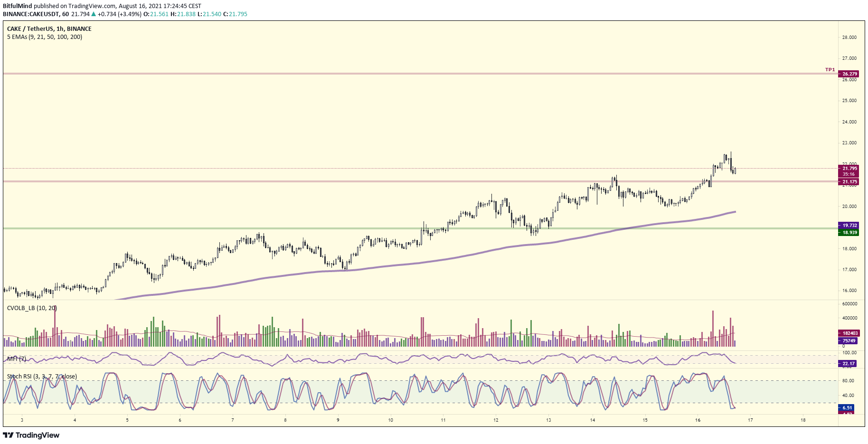Click the 75749 volume value tag
Screen dimensions: 868x444
[849, 341]
